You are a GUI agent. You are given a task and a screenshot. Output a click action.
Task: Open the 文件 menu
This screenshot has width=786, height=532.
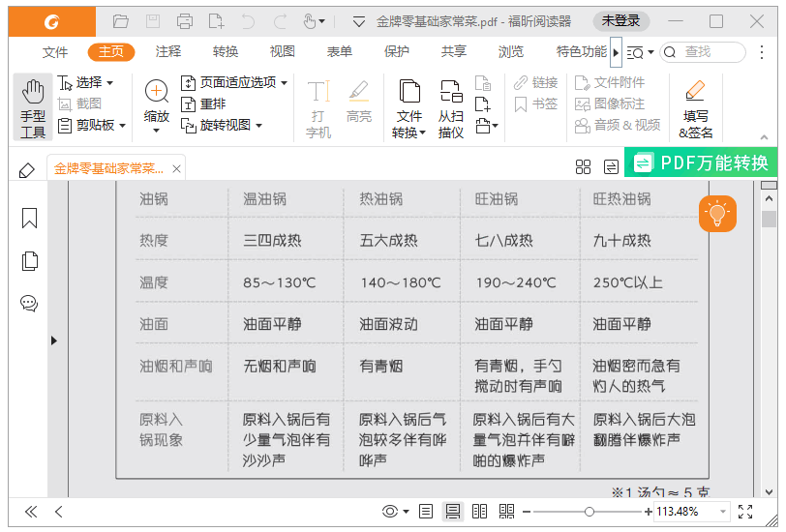tap(54, 52)
